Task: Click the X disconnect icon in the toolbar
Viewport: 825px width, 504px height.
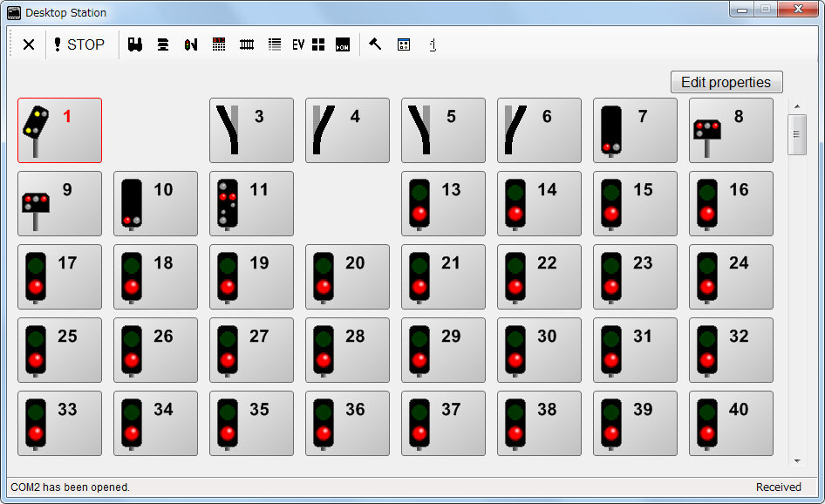Action: point(29,44)
